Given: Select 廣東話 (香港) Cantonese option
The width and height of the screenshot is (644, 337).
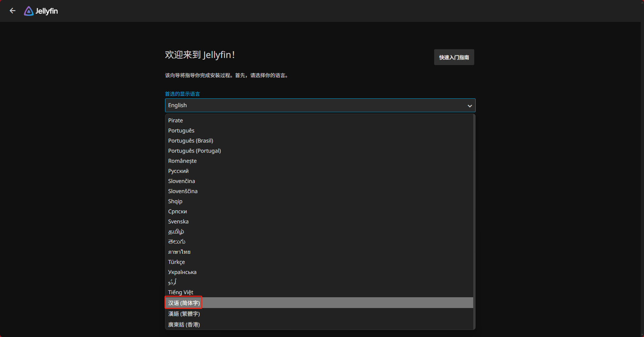Looking at the screenshot, I should (x=319, y=325).
